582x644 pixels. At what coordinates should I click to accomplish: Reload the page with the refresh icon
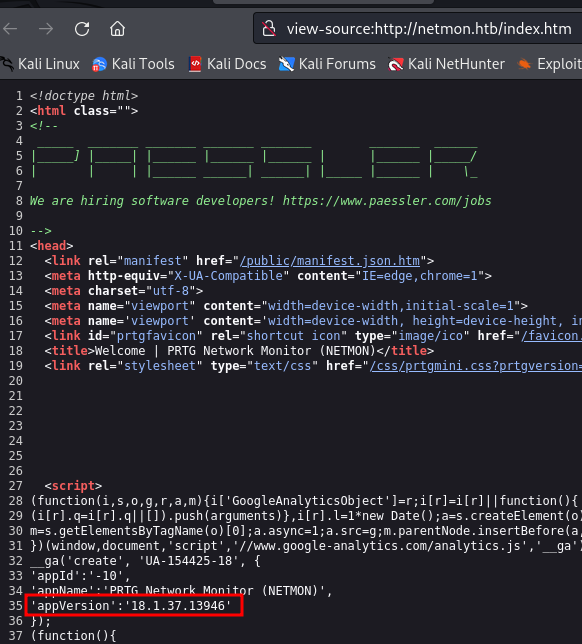pos(82,29)
